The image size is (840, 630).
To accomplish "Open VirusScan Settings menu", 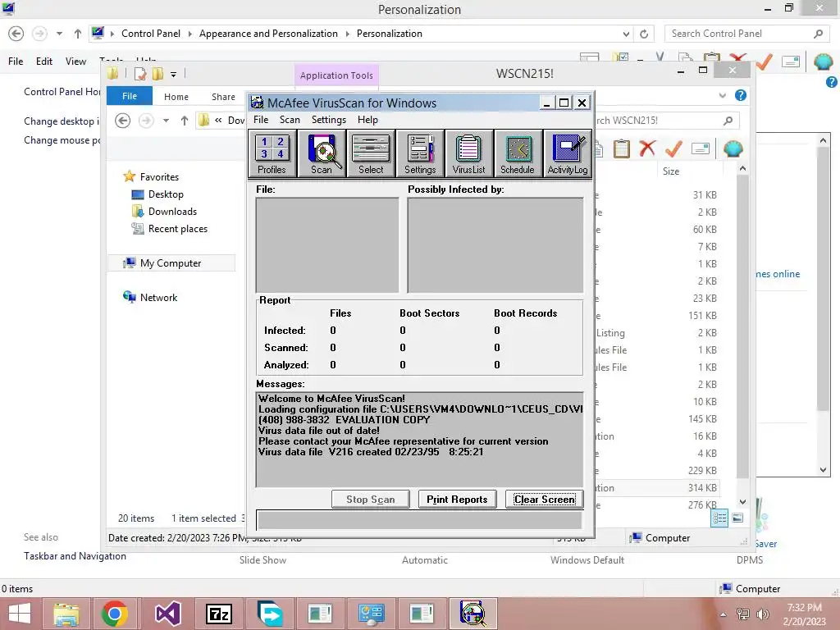I will 329,120.
